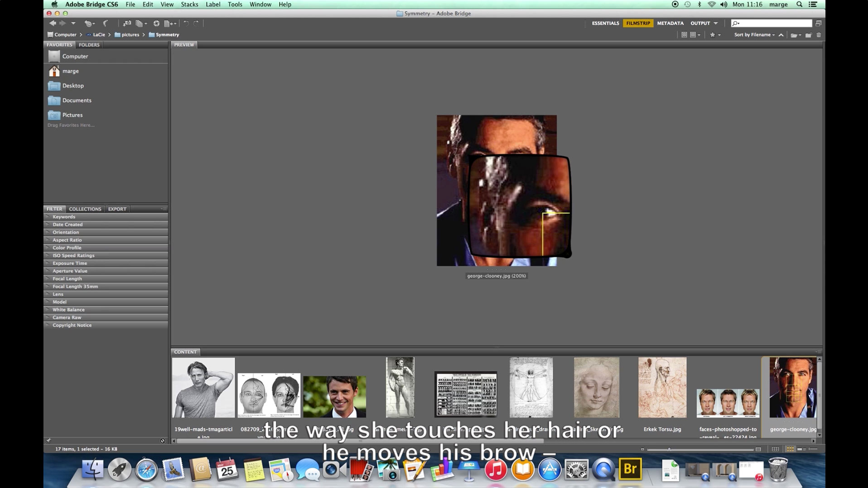Switch to the COLLECTIONS tab
868x488 pixels.
[85, 209]
